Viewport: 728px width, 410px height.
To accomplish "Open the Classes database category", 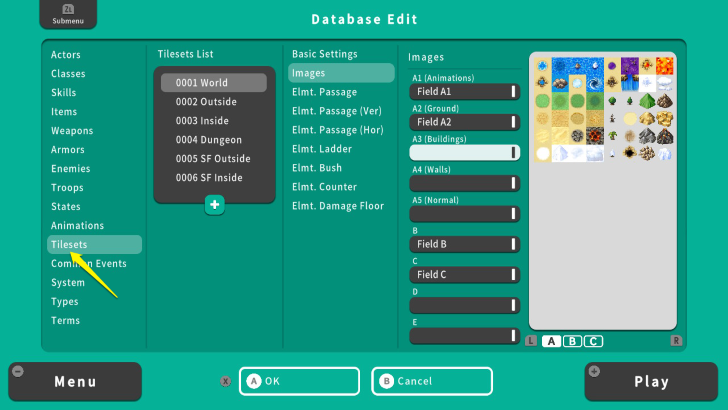I will 68,74.
